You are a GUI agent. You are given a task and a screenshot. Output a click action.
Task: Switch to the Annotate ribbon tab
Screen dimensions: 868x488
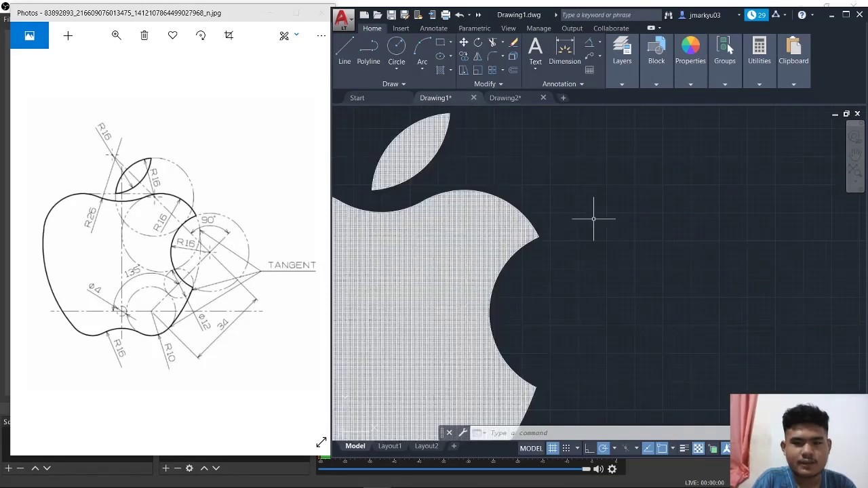433,28
